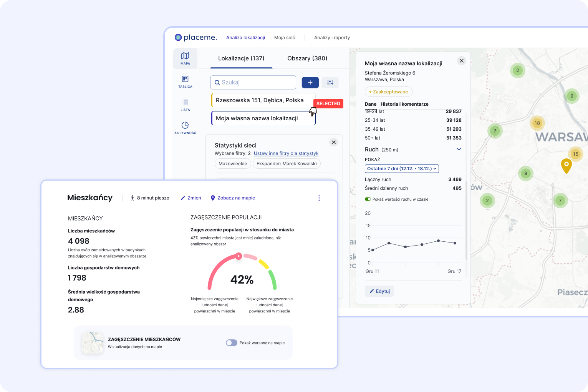
Task: Select the map cluster numbered 2 near the panel's close button
Action: (518, 70)
